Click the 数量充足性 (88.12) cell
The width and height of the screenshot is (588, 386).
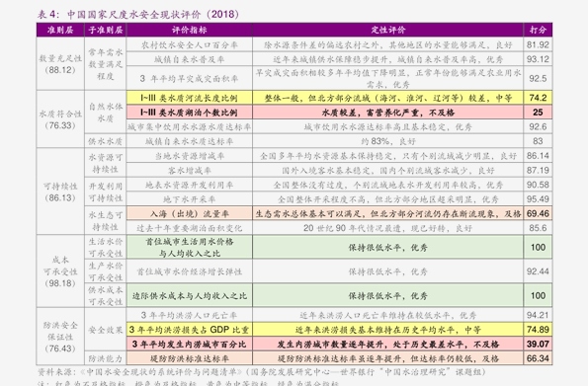pyautogui.click(x=60, y=64)
